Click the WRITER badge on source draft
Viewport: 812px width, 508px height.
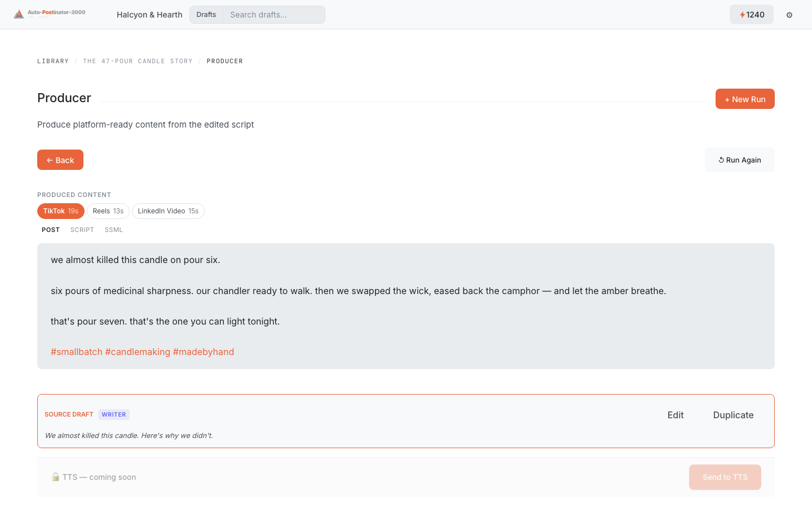click(114, 414)
